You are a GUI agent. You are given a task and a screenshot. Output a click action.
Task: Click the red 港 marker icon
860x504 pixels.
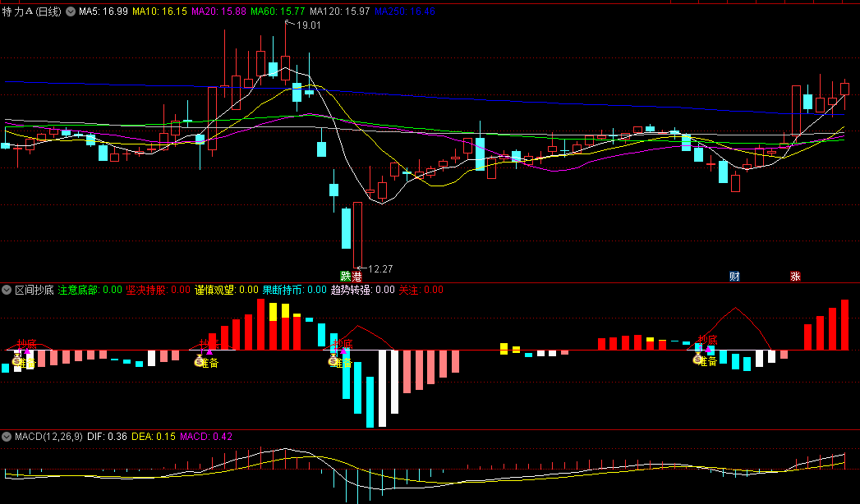[x=357, y=276]
